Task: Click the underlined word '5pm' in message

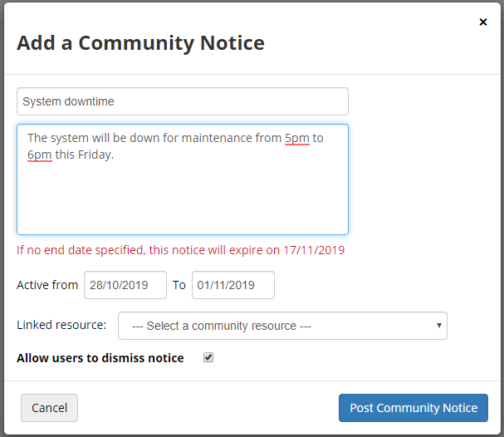Action: pos(296,138)
